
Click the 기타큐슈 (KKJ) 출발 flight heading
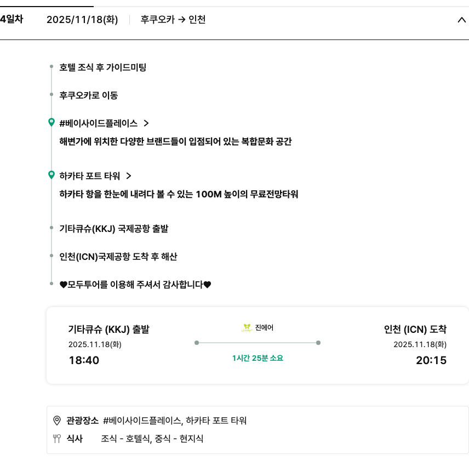[x=108, y=330]
